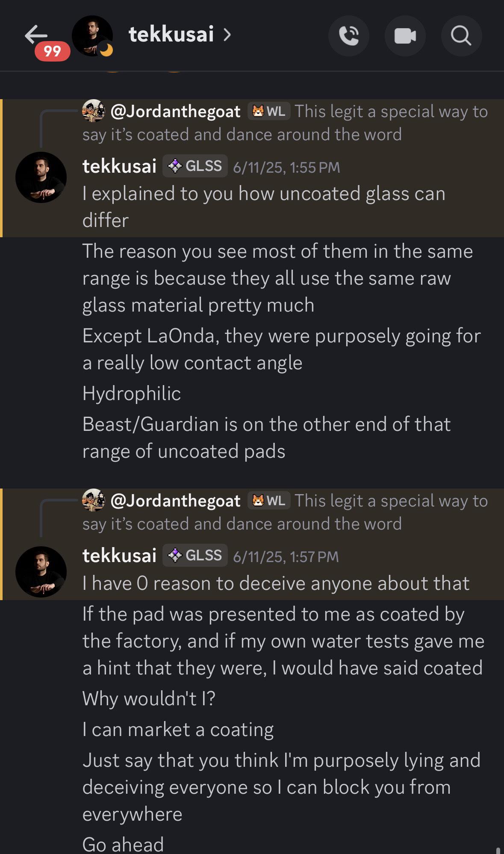Tap Jordanthegoat's small avatar in first reply
Image resolution: width=504 pixels, height=854 pixels.
pyautogui.click(x=94, y=111)
